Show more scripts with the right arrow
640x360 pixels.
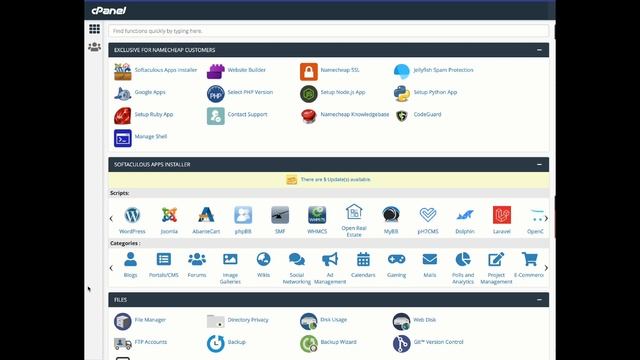(x=546, y=219)
